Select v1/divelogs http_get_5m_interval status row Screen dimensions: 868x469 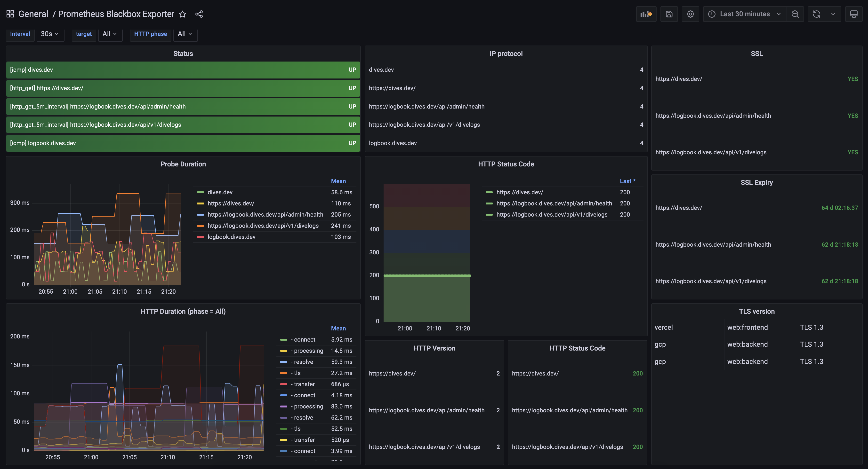[183, 125]
